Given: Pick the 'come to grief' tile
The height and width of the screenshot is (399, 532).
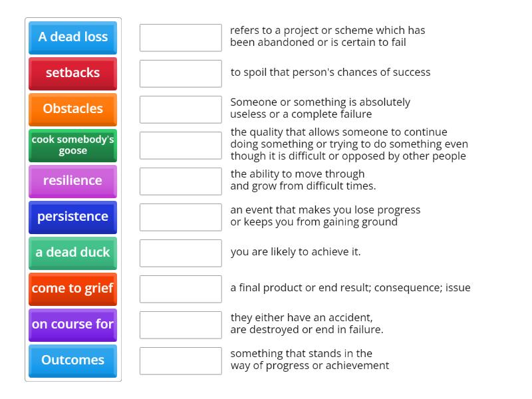Looking at the screenshot, I should click(x=72, y=289).
